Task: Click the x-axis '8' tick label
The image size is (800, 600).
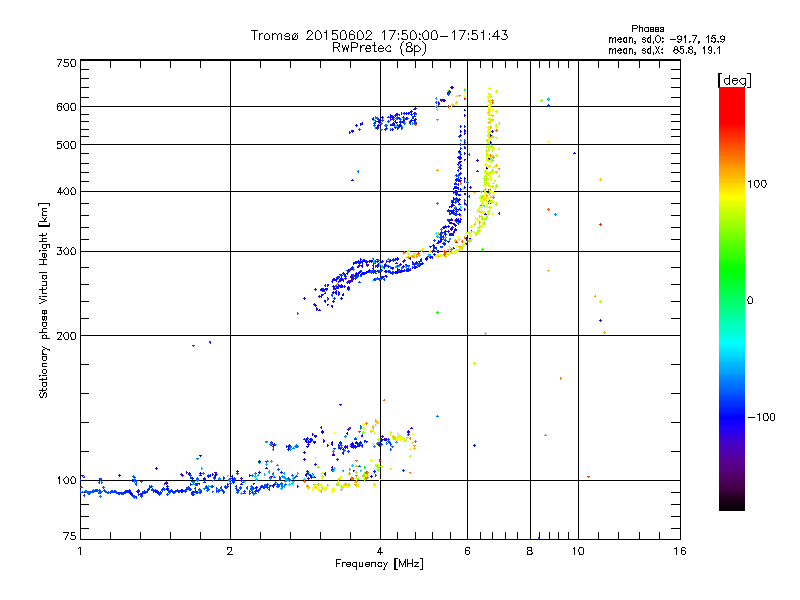Action: (x=530, y=551)
